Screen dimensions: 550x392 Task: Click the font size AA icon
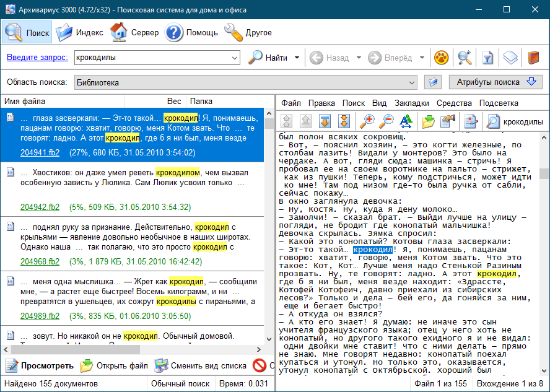(406, 121)
